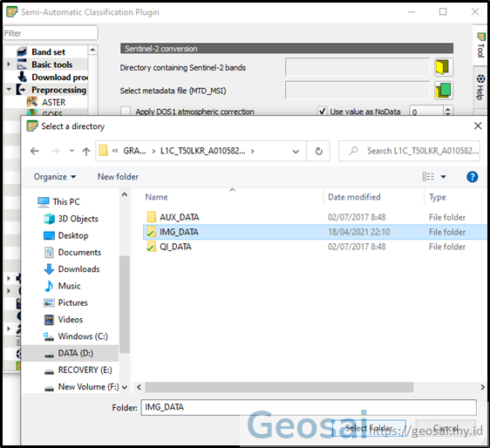The width and height of the screenshot is (490, 448).
Task: Expand the Basic tools tree section
Action: point(9,64)
